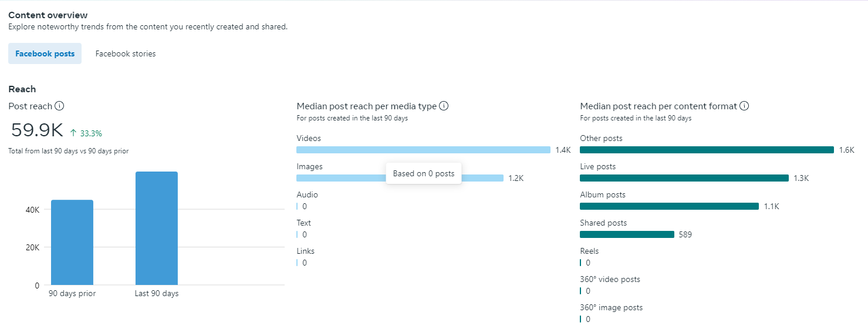The image size is (868, 329).
Task: Open the Facebook stories tab
Action: [x=126, y=53]
